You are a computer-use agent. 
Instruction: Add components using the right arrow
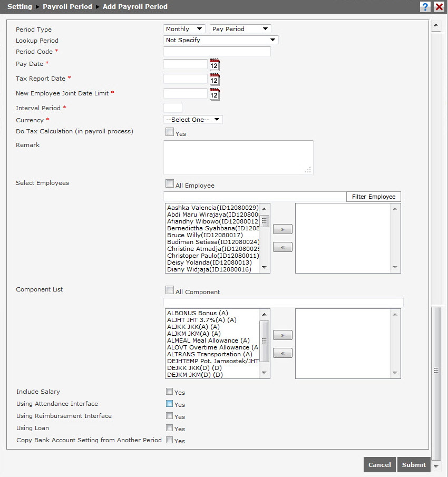click(x=283, y=335)
